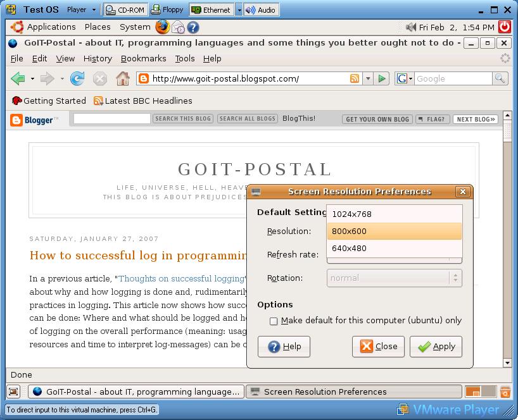Click the FLAG? button
This screenshot has height=420, width=518.
433,120
